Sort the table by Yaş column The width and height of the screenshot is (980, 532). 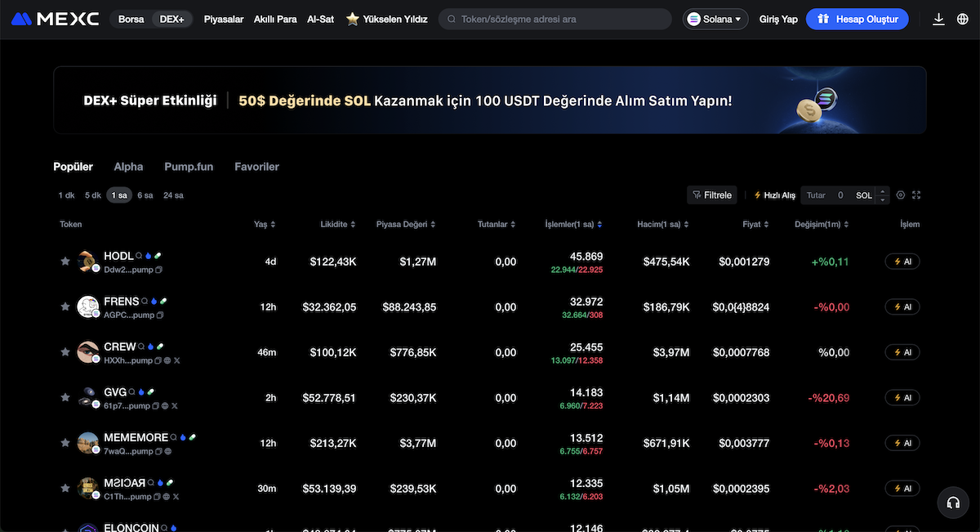(x=265, y=224)
